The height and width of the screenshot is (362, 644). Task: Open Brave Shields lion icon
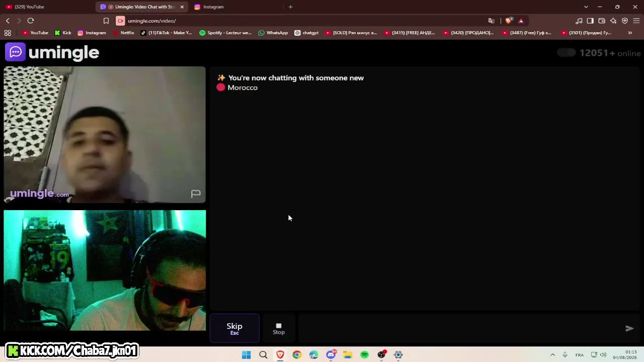tap(509, 21)
